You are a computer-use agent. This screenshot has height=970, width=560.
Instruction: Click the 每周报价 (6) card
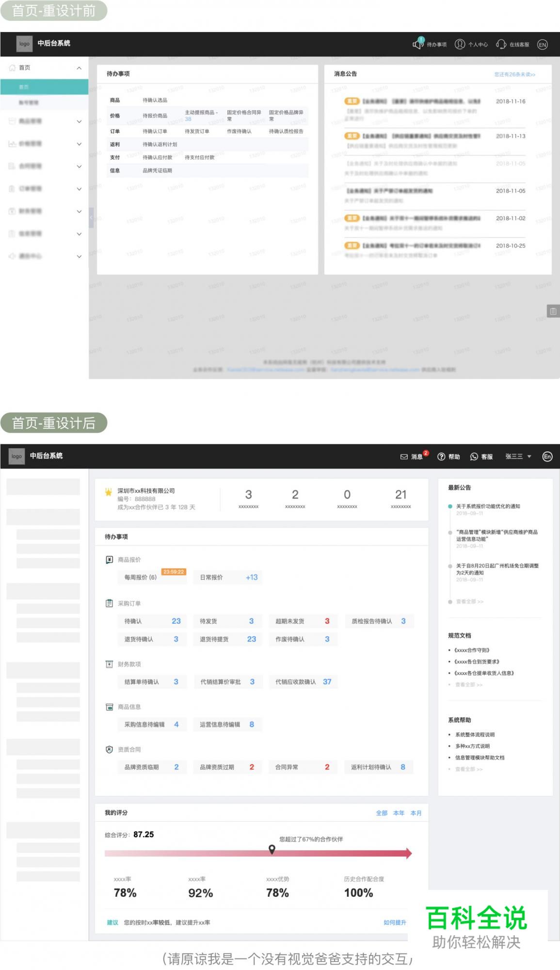pos(152,577)
